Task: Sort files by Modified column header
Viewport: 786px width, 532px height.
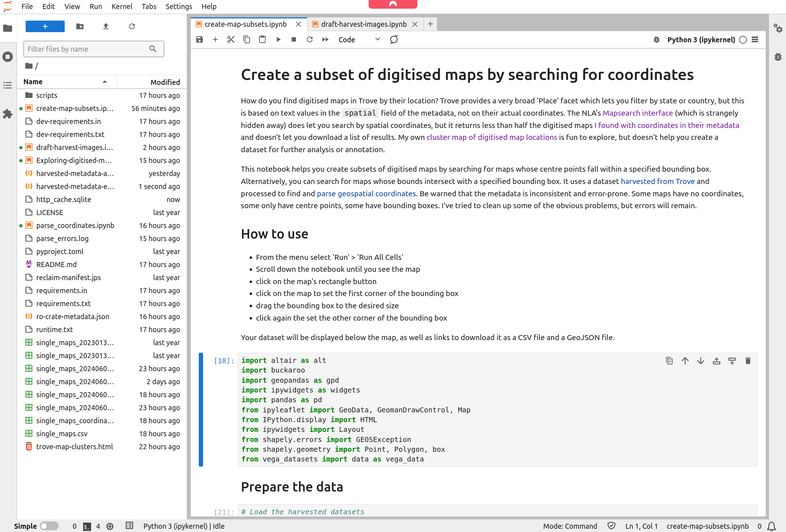Action: click(x=152, y=82)
